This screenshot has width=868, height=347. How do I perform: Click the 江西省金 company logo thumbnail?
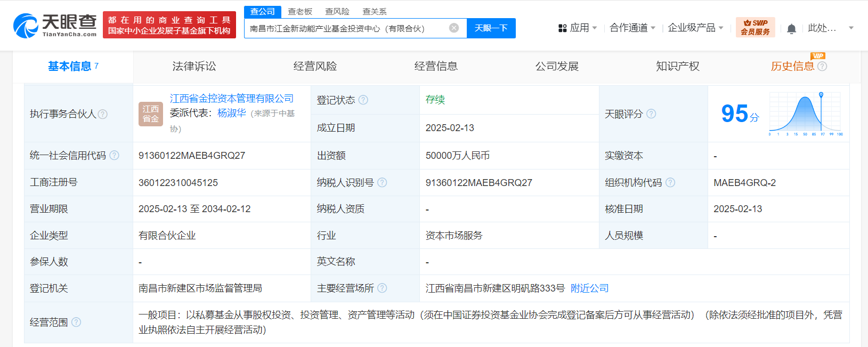150,114
